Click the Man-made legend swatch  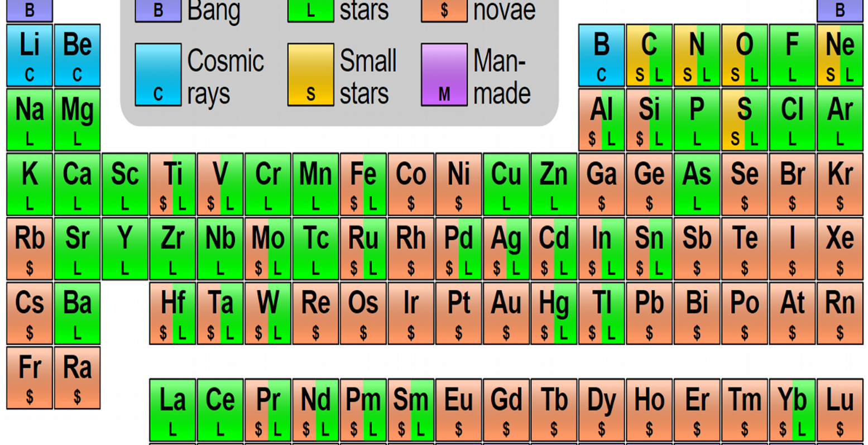pos(444,75)
